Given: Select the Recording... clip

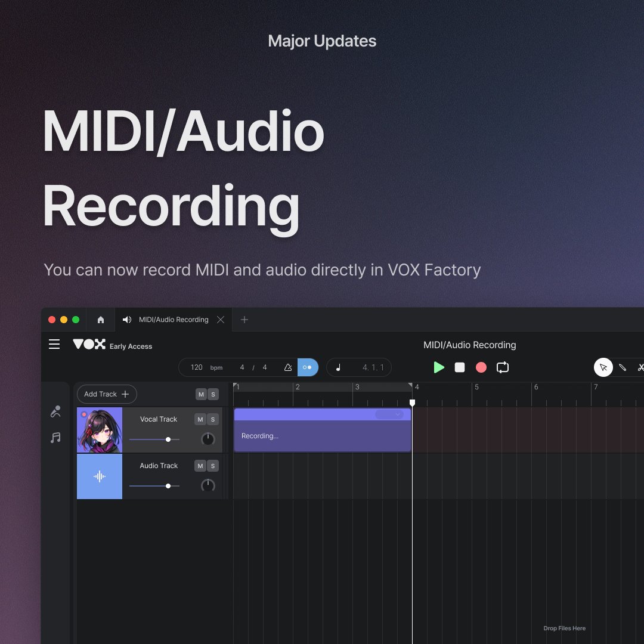Looking at the screenshot, I should (x=323, y=429).
